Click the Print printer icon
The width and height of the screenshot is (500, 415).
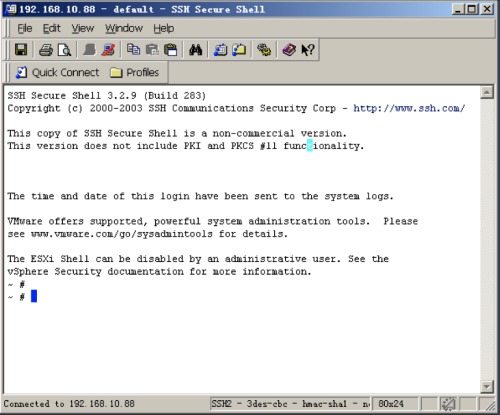point(46,50)
